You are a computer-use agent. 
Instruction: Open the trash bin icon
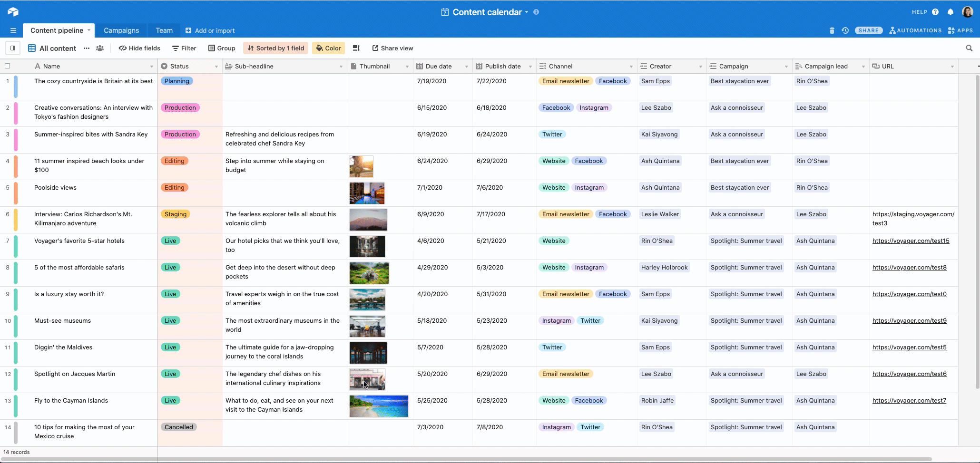[x=832, y=30]
